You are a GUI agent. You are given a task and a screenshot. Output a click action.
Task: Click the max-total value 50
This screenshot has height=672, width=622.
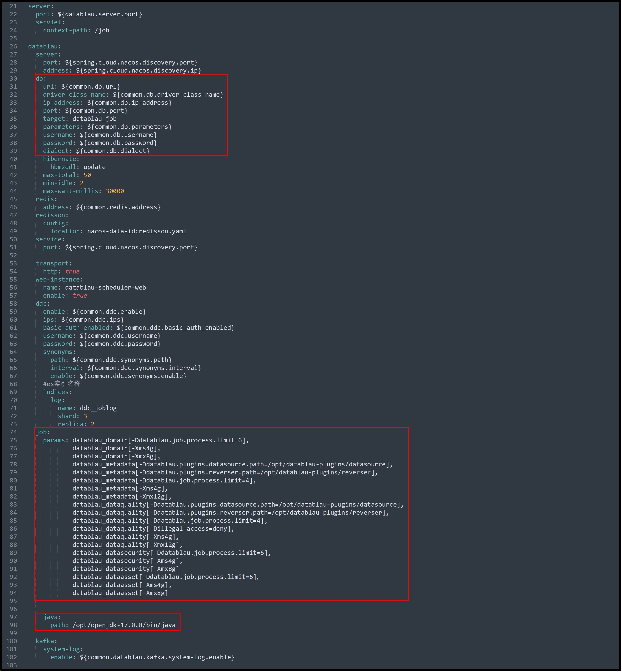tap(87, 175)
